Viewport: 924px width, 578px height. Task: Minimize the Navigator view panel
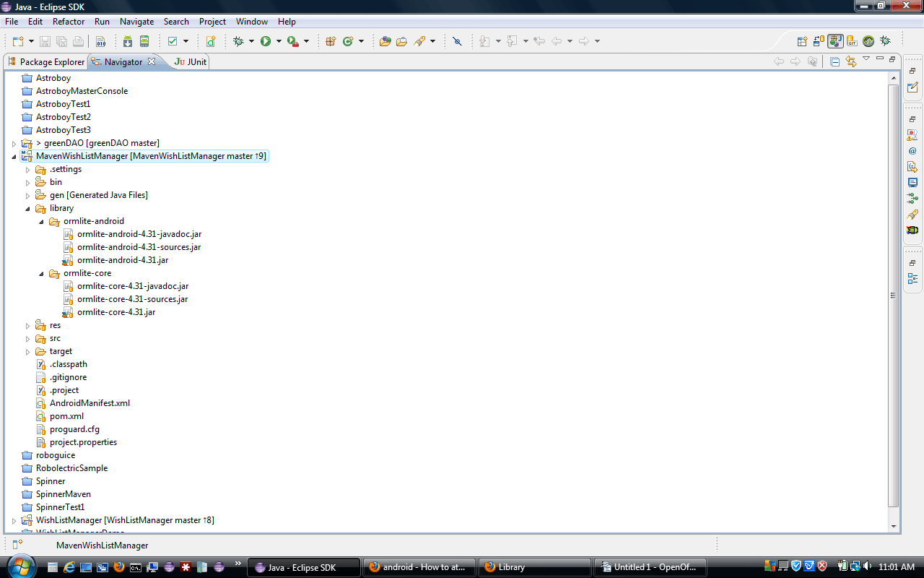click(x=879, y=59)
